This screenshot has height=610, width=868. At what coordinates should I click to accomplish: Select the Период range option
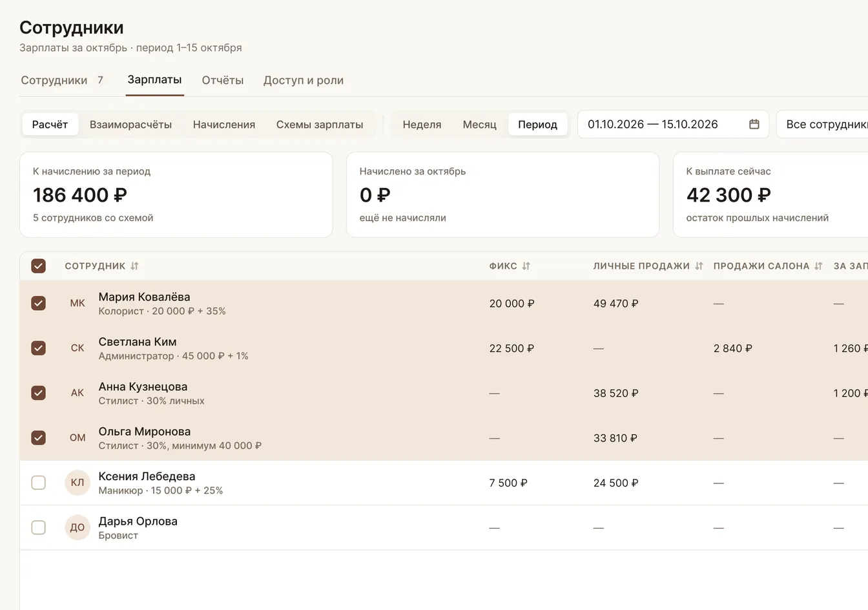[538, 125]
